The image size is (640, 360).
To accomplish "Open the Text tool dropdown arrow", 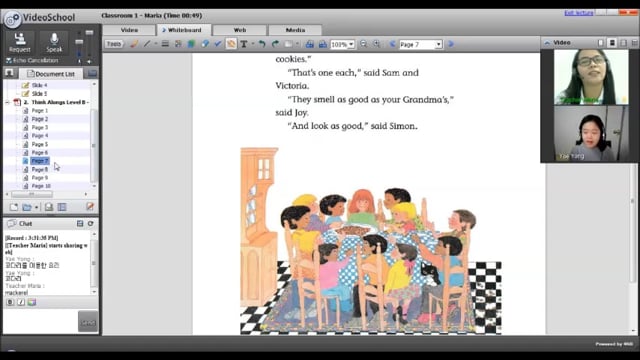I will pos(253,44).
